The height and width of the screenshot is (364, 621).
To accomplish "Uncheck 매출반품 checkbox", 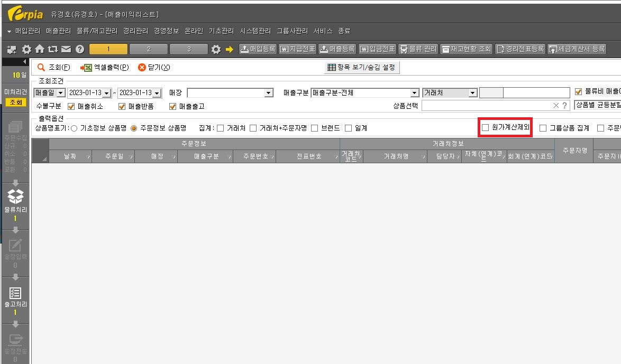I will [122, 106].
